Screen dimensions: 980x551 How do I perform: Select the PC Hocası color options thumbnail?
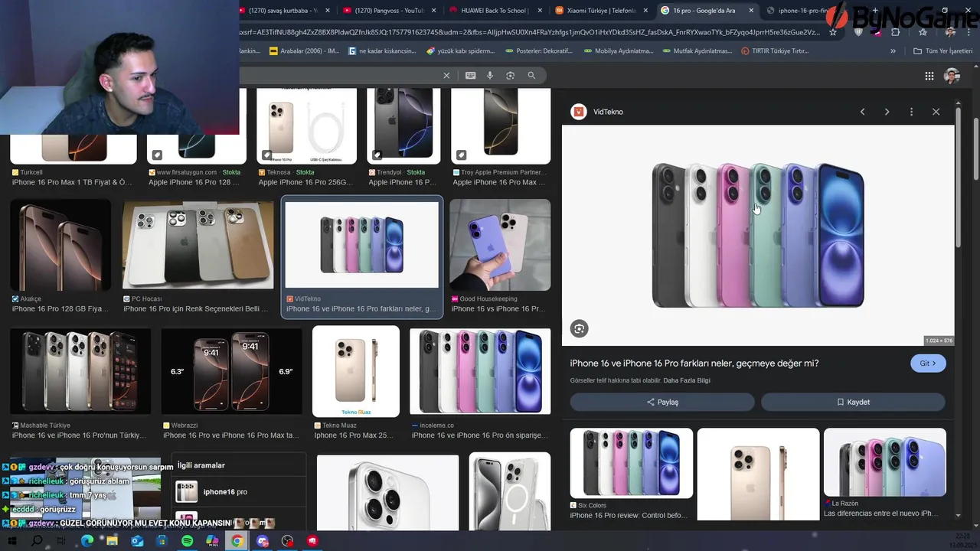tap(198, 246)
